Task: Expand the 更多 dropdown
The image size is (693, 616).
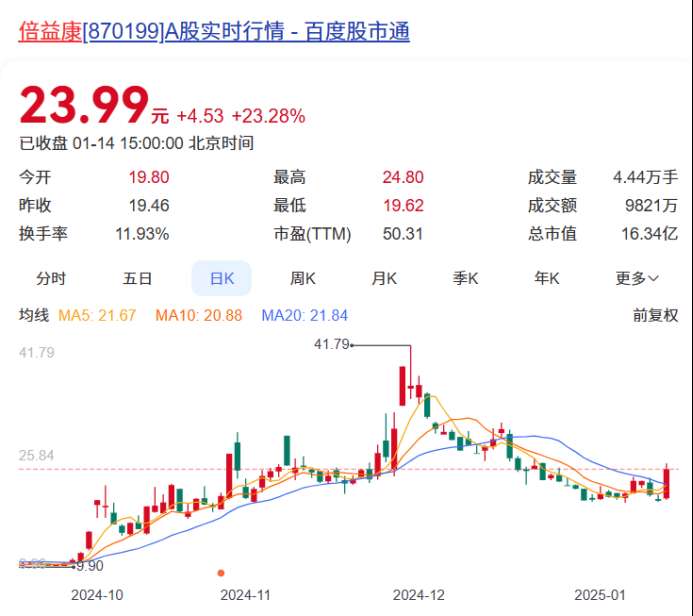Action: (637, 278)
